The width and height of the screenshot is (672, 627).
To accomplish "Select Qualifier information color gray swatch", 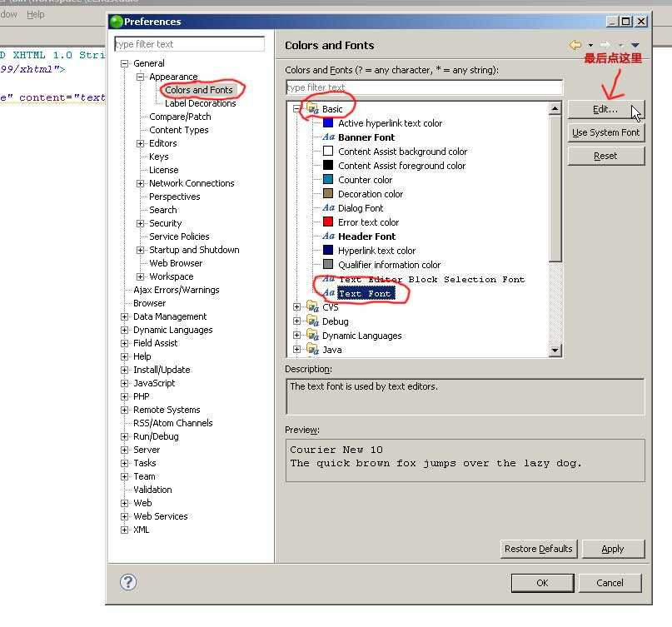I will pyautogui.click(x=328, y=265).
